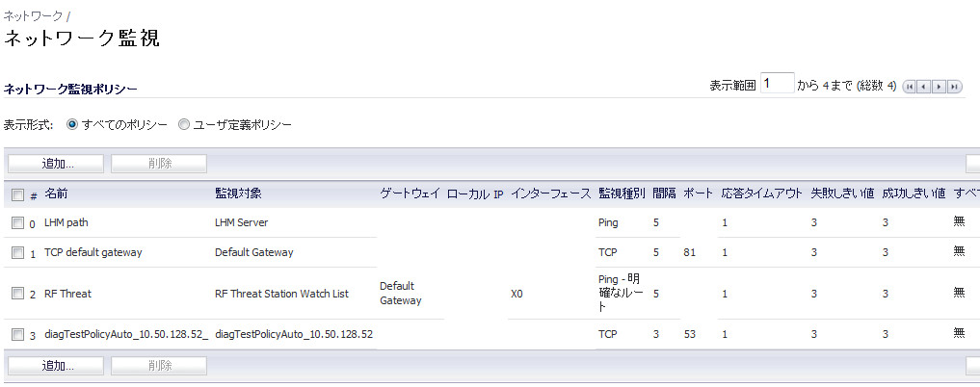Check the LHM path row checkbox

point(17,222)
